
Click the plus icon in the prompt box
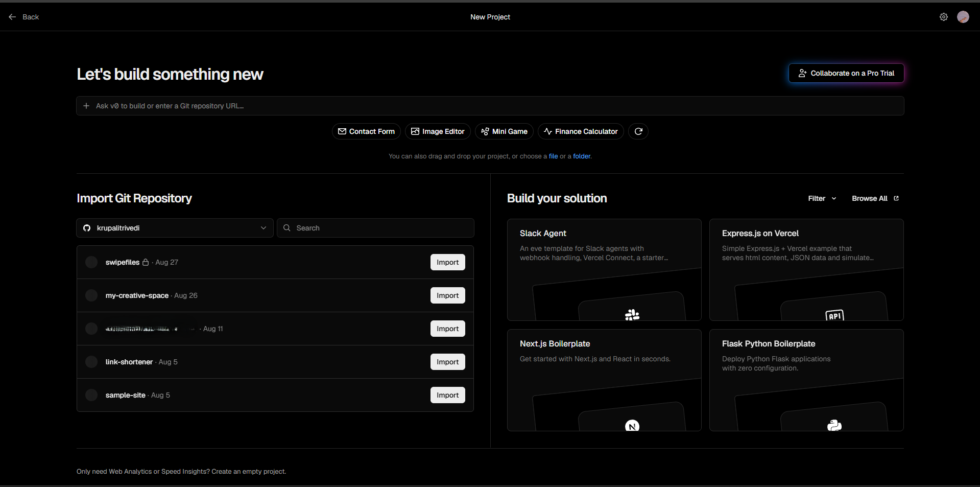point(86,106)
